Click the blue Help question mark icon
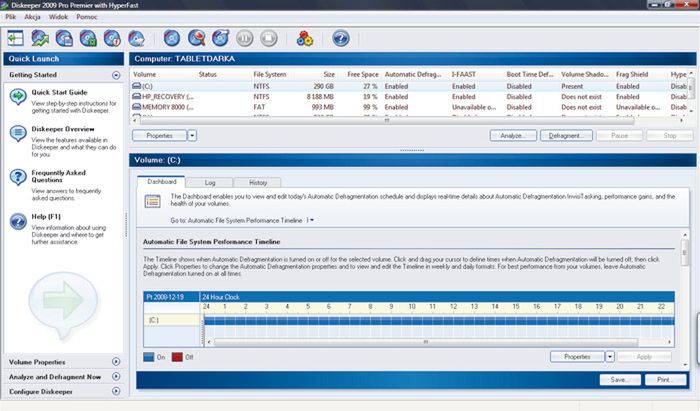 coord(340,38)
